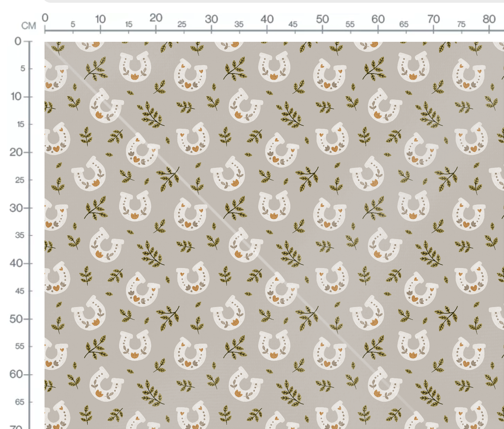The height and width of the screenshot is (429, 504).
Task: Click "30" on the left vertical ruler
Action: (x=16, y=208)
